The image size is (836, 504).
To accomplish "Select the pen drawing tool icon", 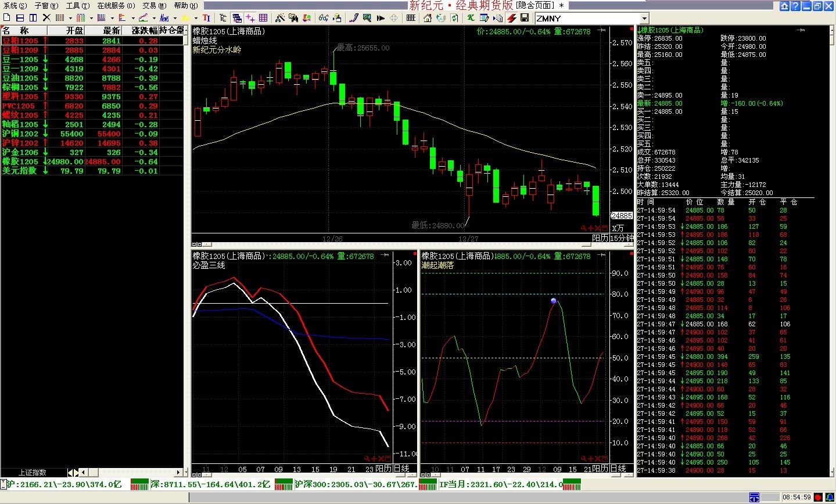I will tap(353, 18).
